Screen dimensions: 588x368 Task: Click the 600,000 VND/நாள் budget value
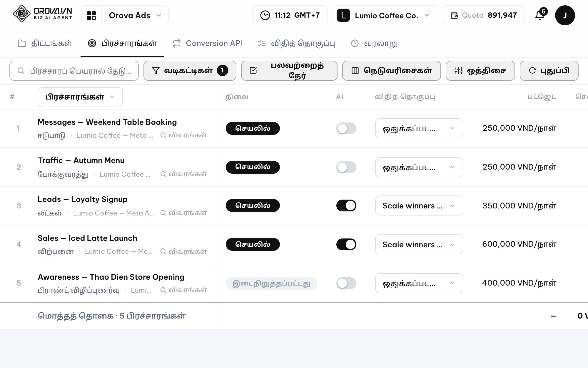[519, 244]
